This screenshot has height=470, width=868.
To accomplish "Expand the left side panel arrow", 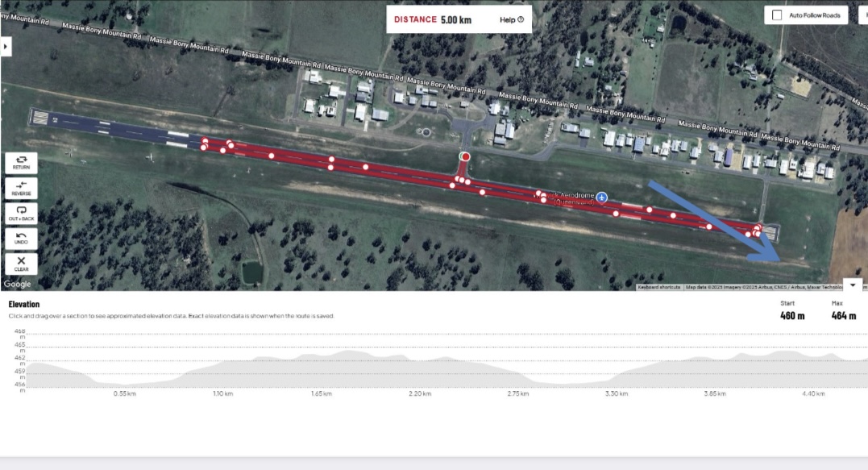I will [6, 47].
